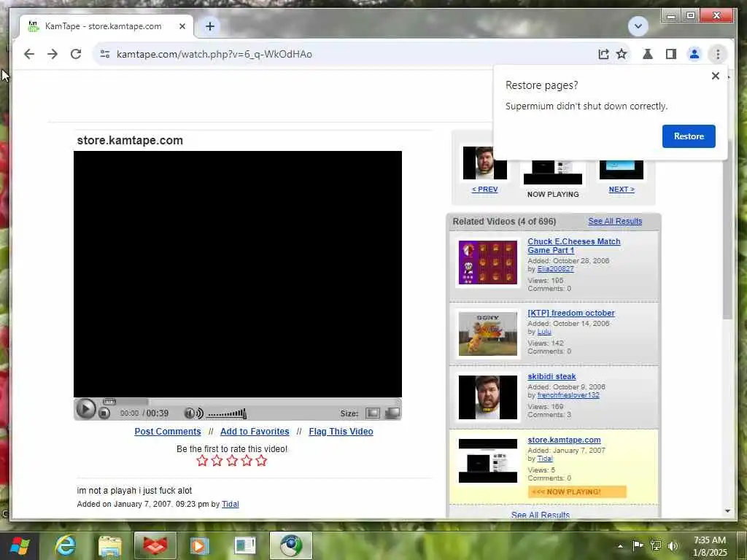
Task: Open user frenchfrieslover132 profile
Action: (568, 394)
